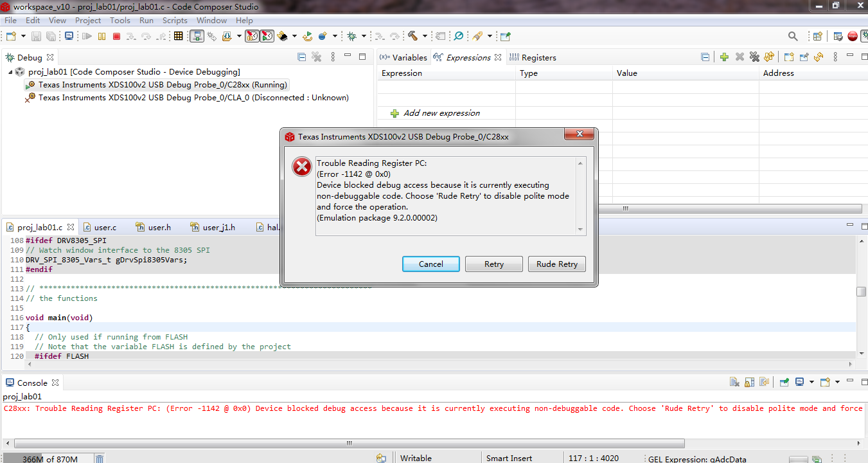Open the hammer Build dropdown arrow

pyautogui.click(x=425, y=37)
